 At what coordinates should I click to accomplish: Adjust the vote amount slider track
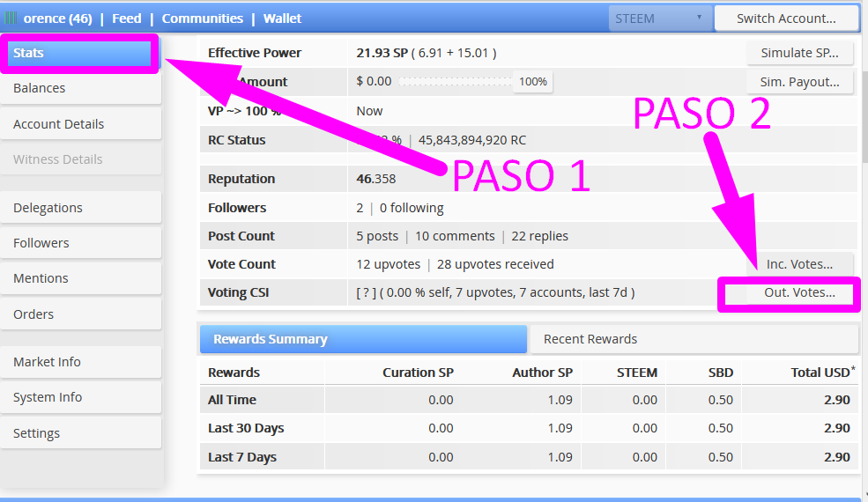tap(455, 82)
